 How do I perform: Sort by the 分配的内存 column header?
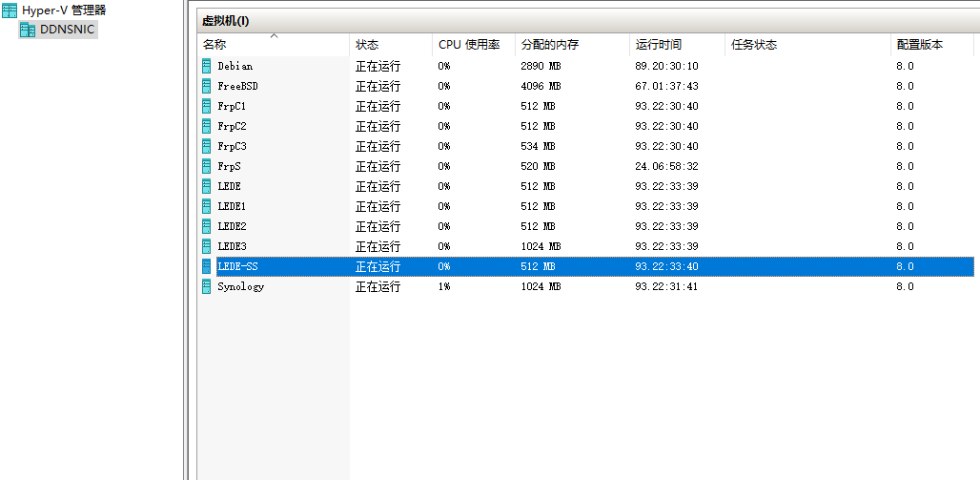pos(572,45)
